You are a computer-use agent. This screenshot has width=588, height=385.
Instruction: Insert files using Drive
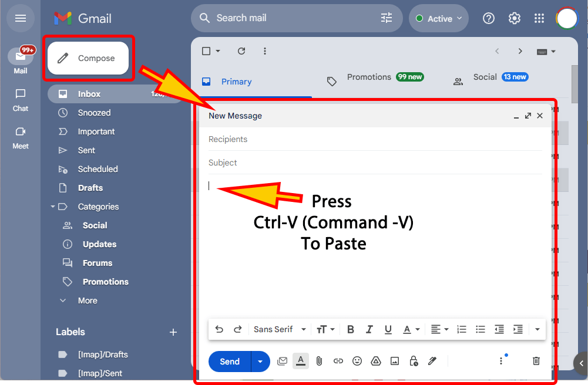tap(376, 361)
